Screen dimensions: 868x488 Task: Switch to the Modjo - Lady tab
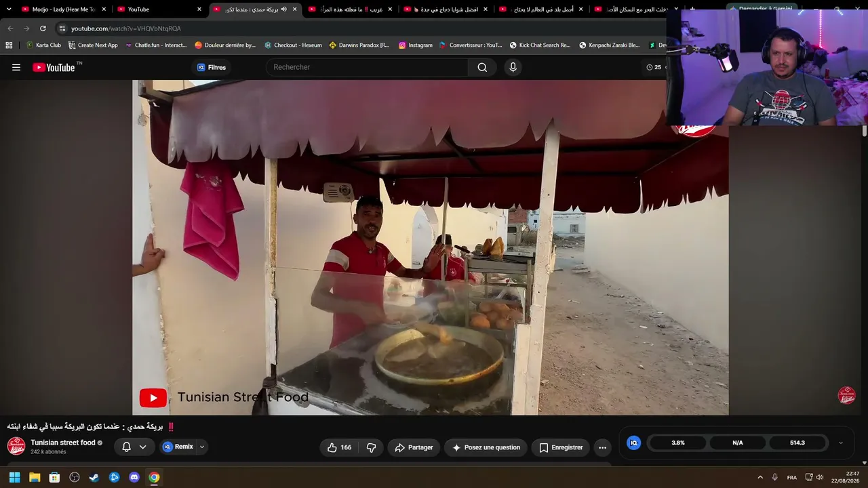click(x=63, y=9)
